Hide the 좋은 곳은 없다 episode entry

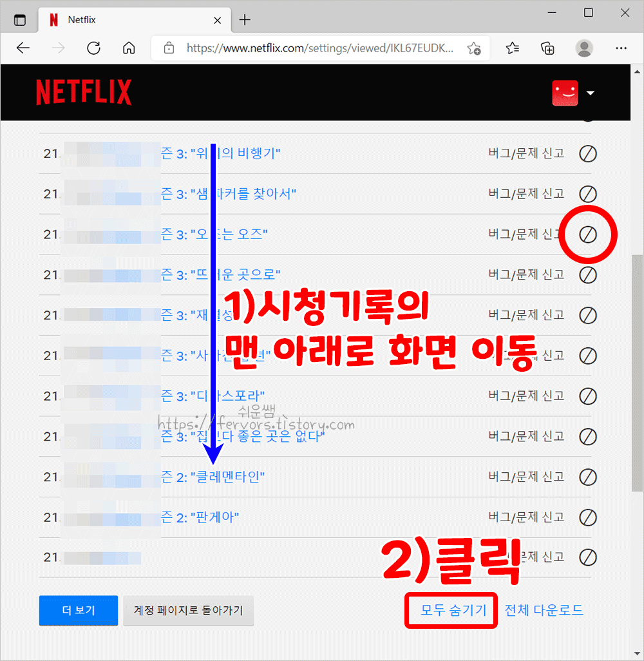[587, 437]
